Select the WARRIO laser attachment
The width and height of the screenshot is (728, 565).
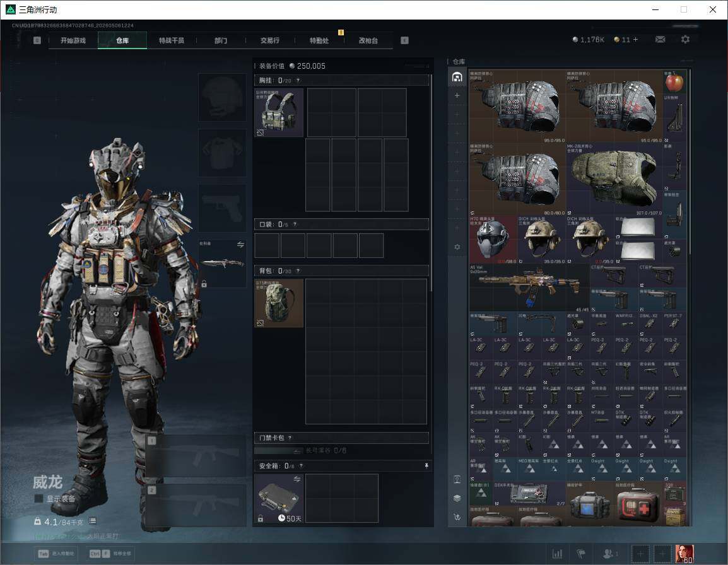click(626, 323)
